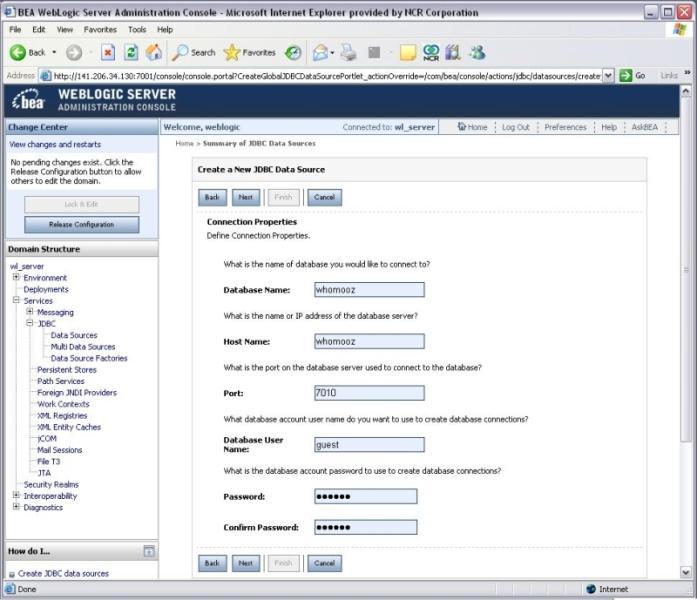Expand the Environment tree node
The width and height of the screenshot is (697, 600).
(16, 277)
